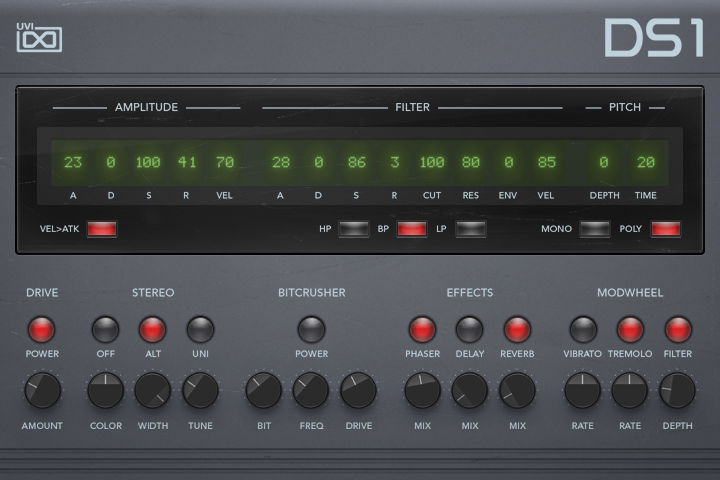Click amplitude attack value 23
This screenshot has height=480, width=720.
click(73, 162)
